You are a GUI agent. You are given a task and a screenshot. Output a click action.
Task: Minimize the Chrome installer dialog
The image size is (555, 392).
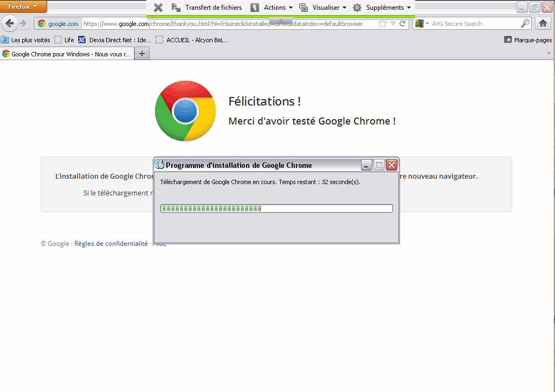pos(366,165)
